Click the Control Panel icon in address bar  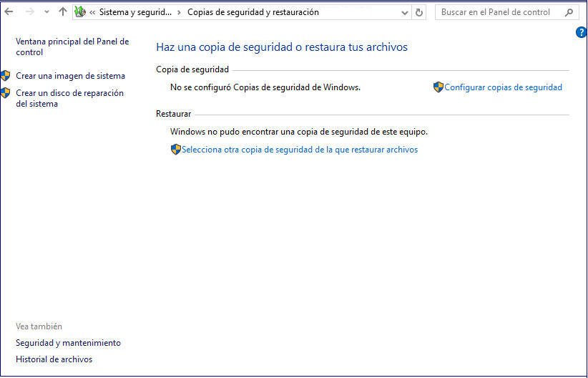click(80, 12)
